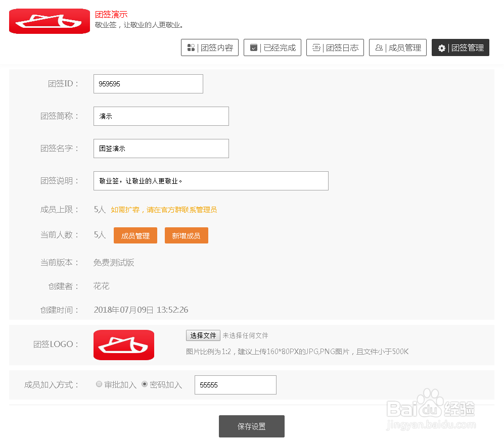
Task: Click the 成员加入方式 label
Action: point(52,385)
